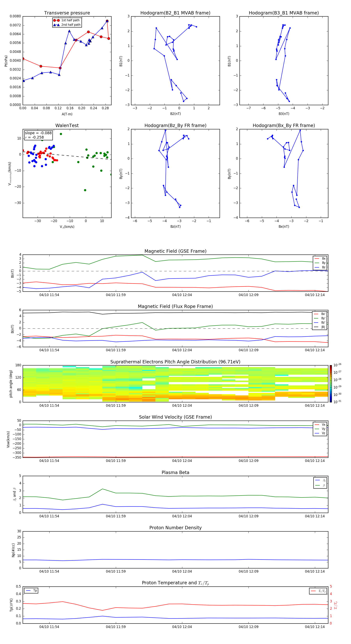Click the '2nd half path' legend entry

coord(67,25)
